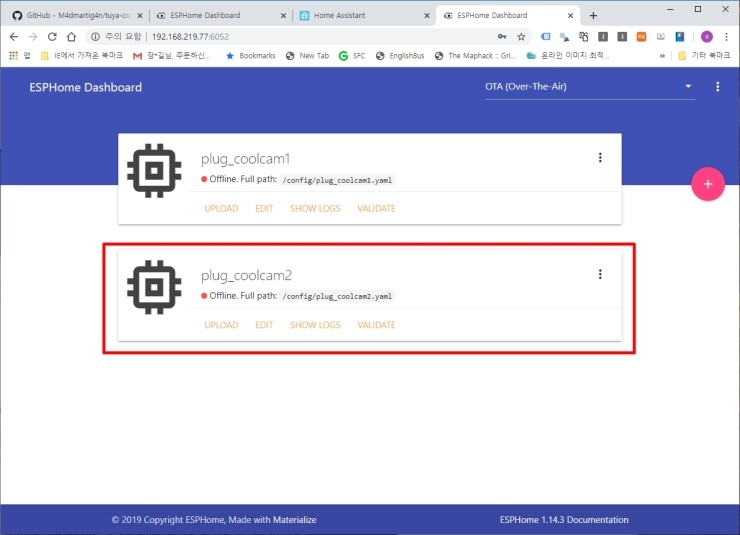Image resolution: width=740 pixels, height=535 pixels.
Task: Open the IE imported bookmarks folder
Action: coord(82,56)
